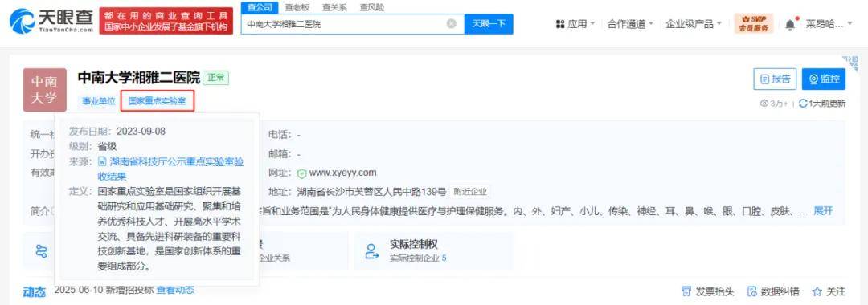This screenshot has height=305, width=868.
Task: Click the 级别 value 省级
Action: (x=108, y=146)
